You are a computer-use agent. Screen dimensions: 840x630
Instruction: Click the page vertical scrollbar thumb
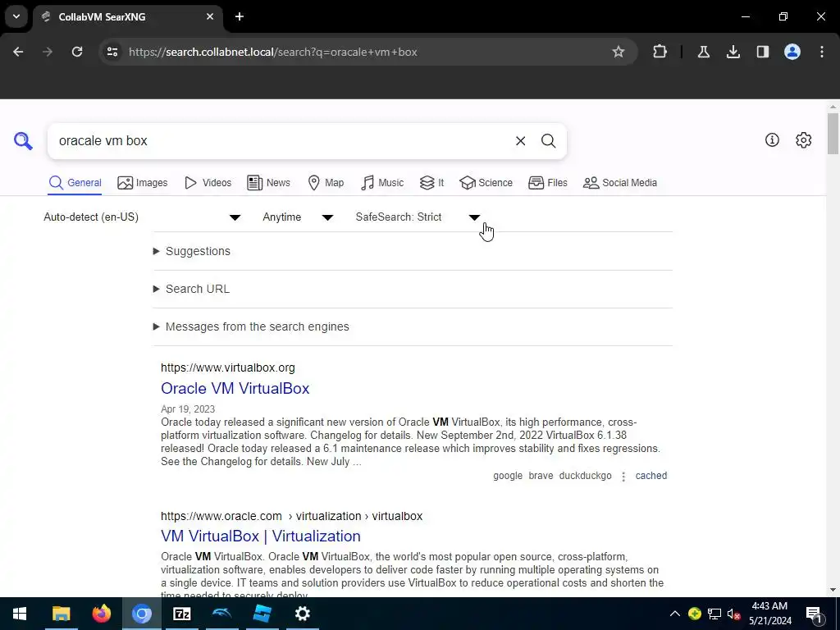point(833,134)
